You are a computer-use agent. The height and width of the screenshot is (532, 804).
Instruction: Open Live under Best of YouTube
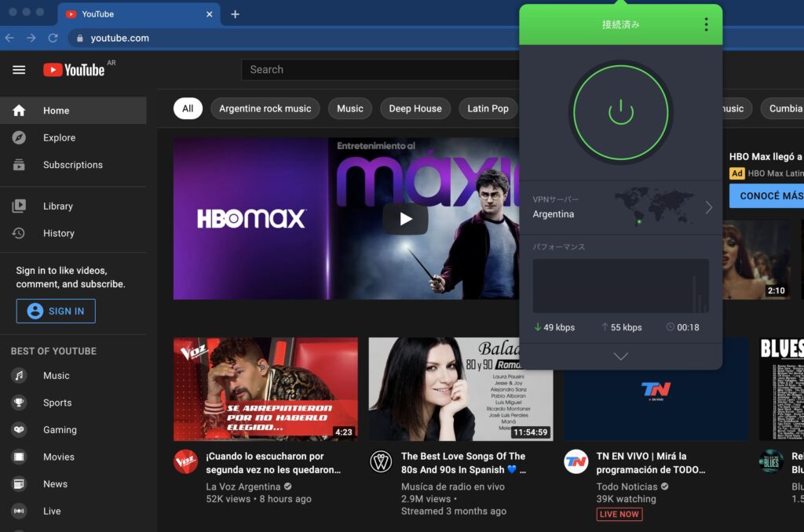point(73,511)
